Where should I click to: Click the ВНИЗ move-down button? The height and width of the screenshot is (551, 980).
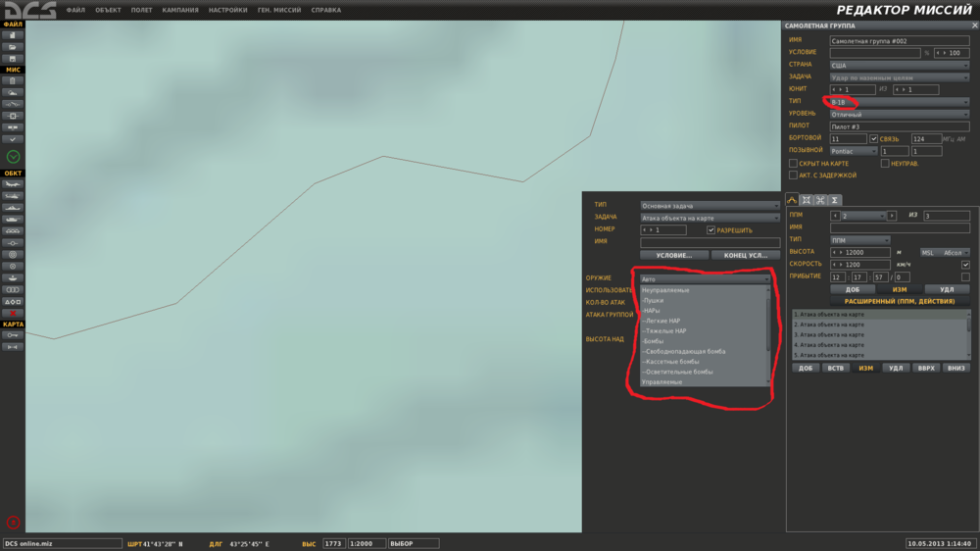956,369
